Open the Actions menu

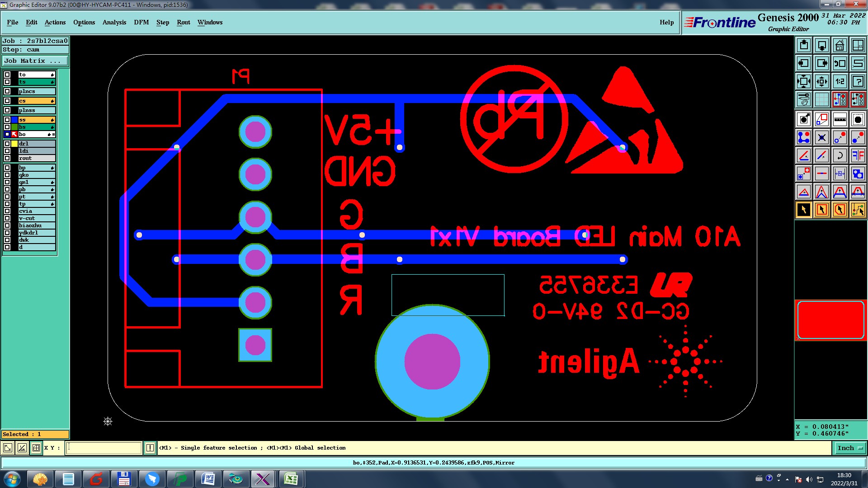pos(55,22)
